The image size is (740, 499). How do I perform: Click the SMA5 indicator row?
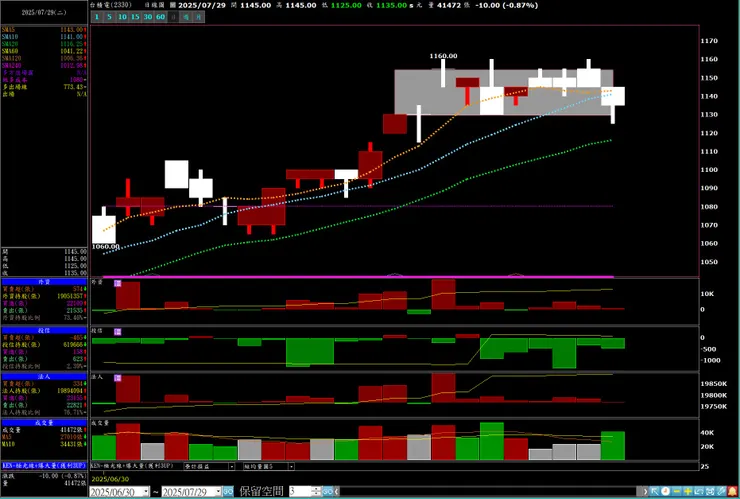coord(44,30)
